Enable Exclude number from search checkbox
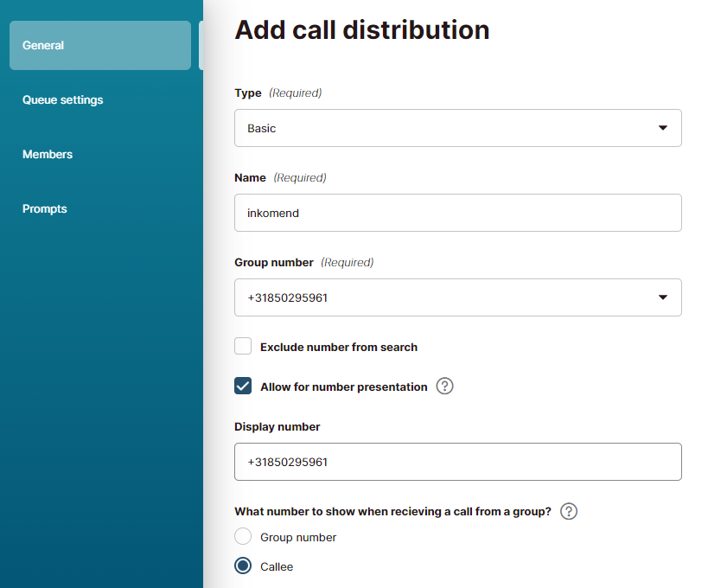708x588 pixels. point(243,346)
